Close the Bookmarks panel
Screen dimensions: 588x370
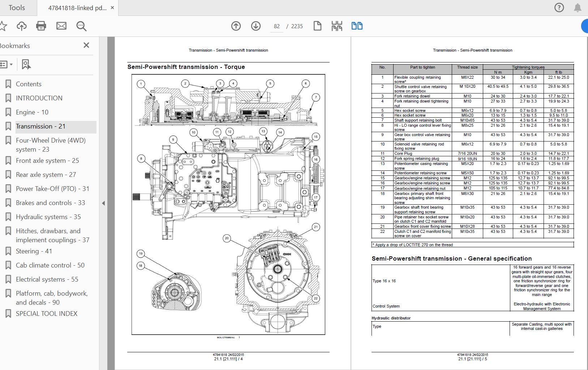(x=86, y=45)
